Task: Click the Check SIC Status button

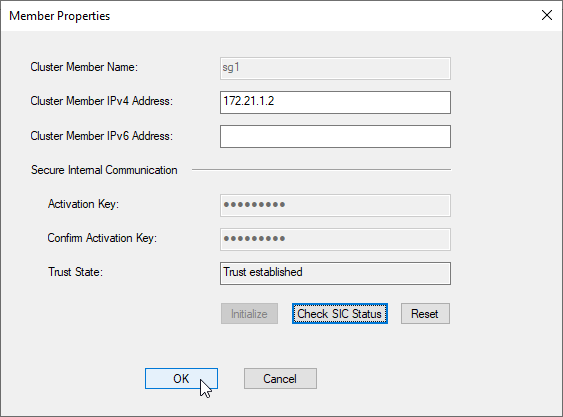Action: 340,314
